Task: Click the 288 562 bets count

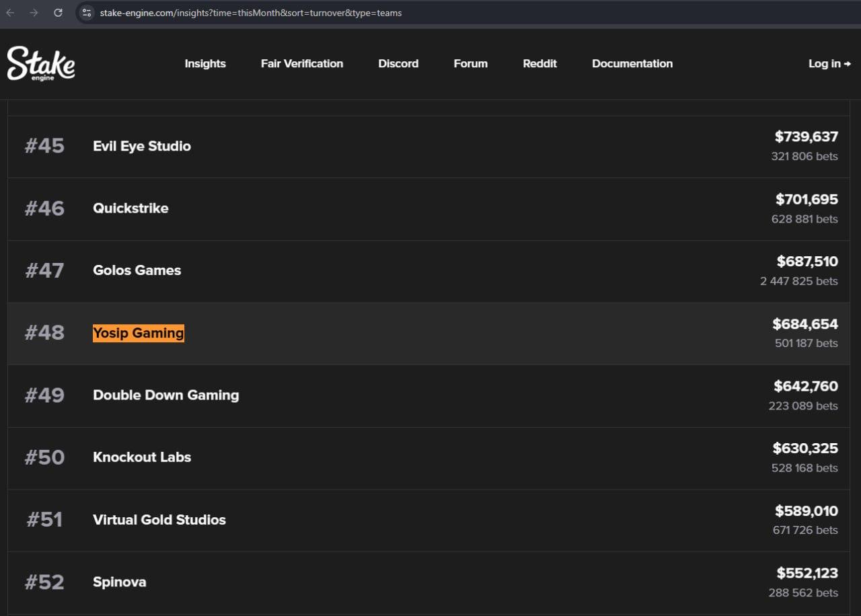Action: 803,593
